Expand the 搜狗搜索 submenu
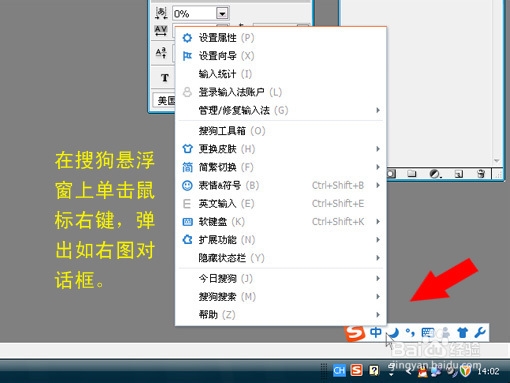This screenshot has width=510, height=383. pyautogui.click(x=281, y=296)
